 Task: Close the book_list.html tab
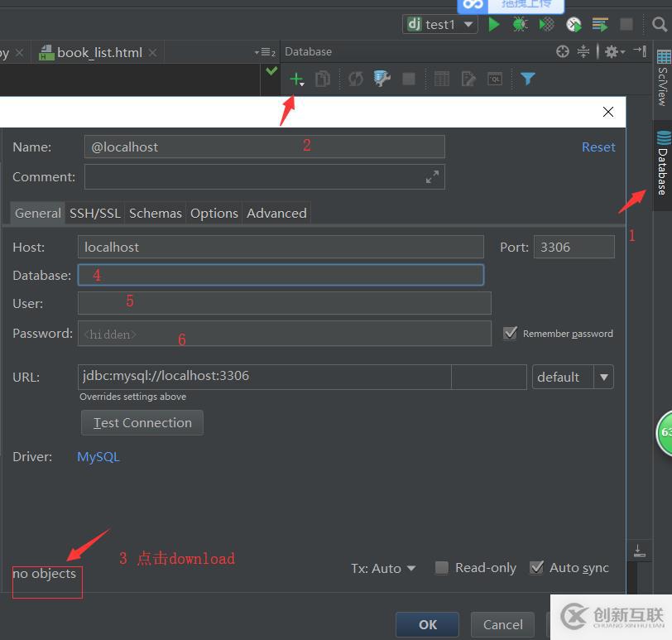[x=152, y=53]
